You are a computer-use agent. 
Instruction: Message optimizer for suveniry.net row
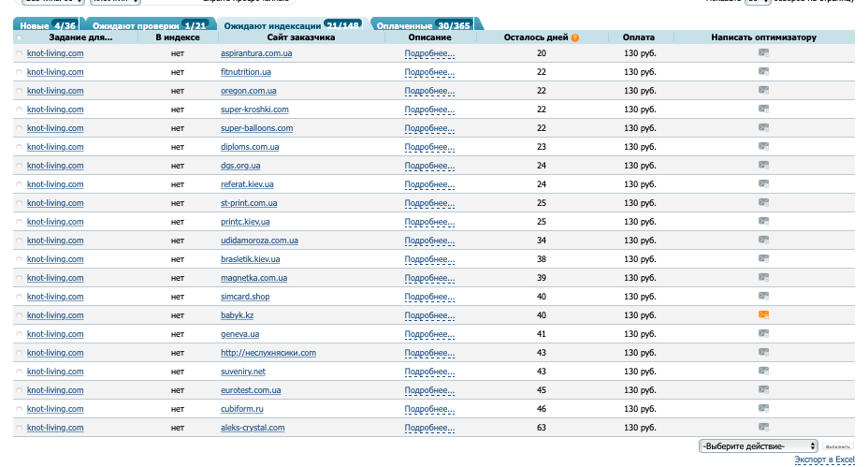click(x=763, y=372)
